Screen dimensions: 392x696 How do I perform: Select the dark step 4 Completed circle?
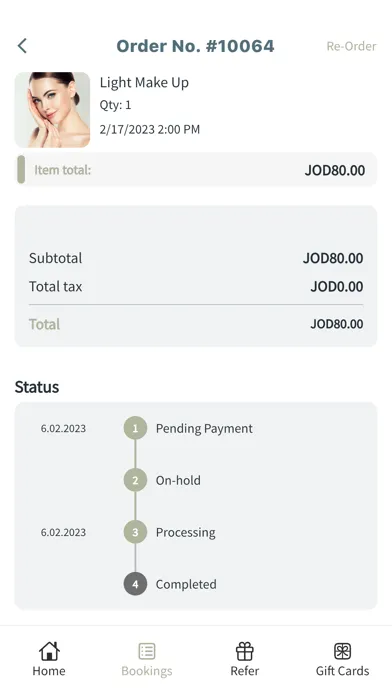(135, 584)
